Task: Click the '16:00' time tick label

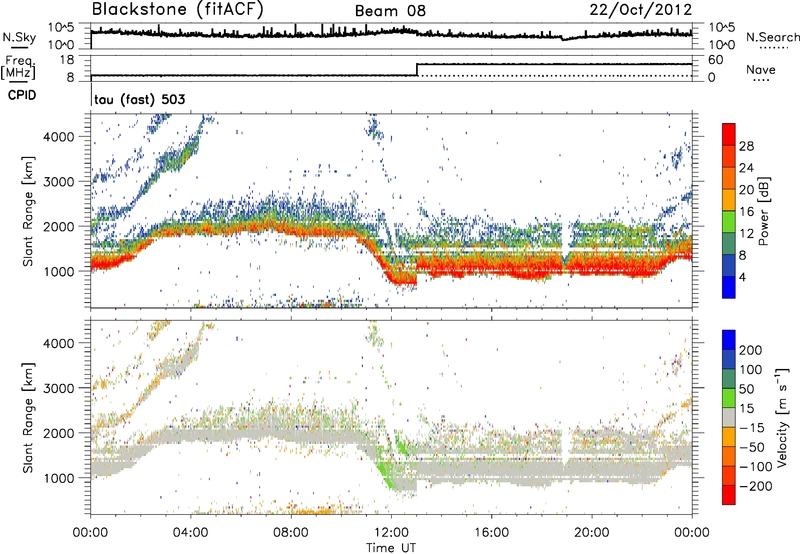Action: click(491, 533)
